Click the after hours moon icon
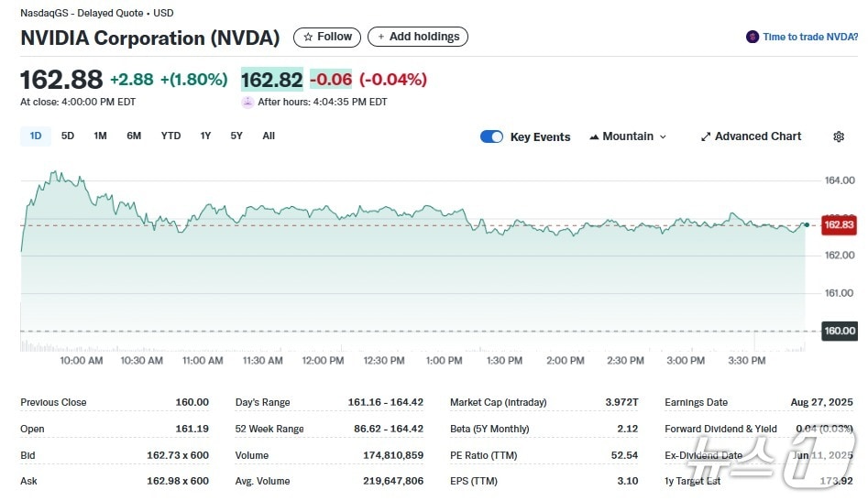The width and height of the screenshot is (868, 501). click(247, 102)
